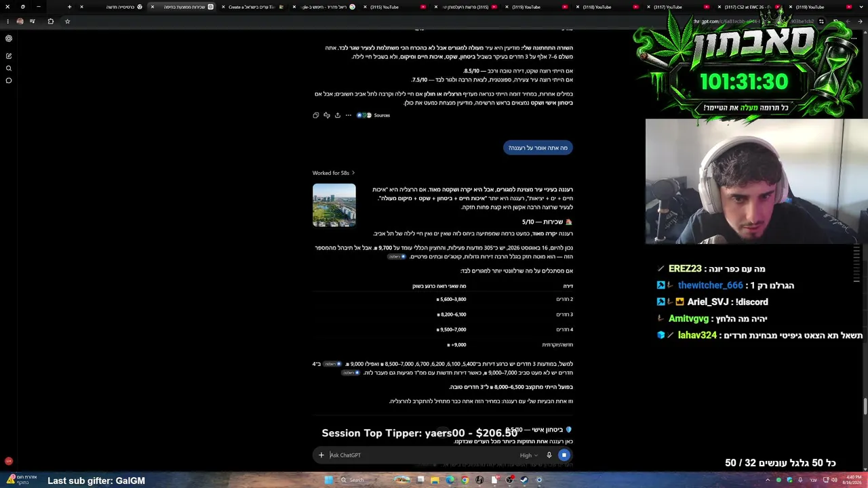868x488 pixels.
Task: Click the page vertical scrollbar thumb
Action: (x=865, y=405)
